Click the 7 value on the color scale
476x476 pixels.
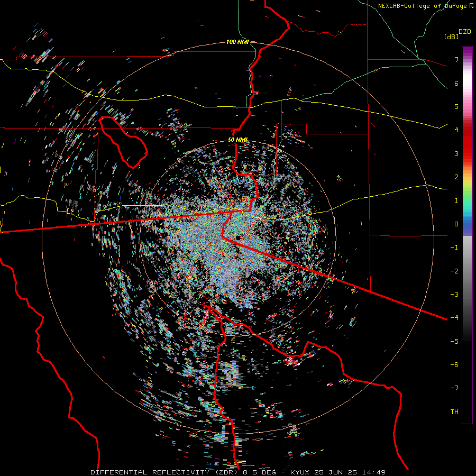pos(456,59)
